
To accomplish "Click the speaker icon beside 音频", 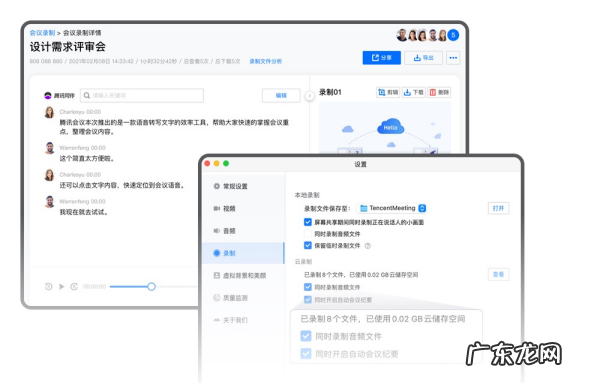I will (217, 231).
